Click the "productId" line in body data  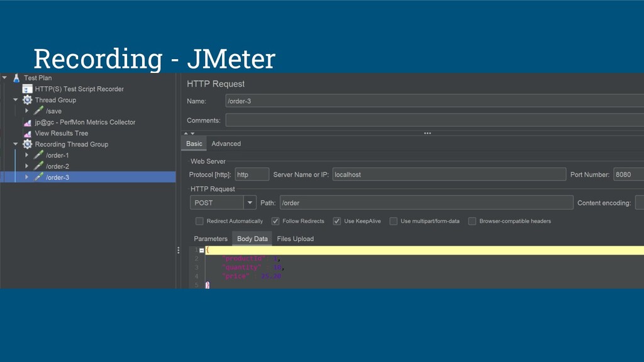[250, 258]
